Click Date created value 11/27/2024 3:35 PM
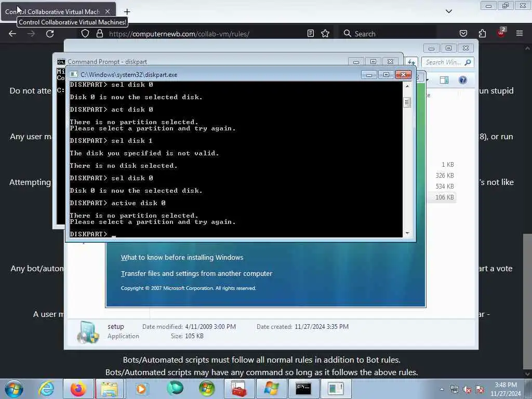Image resolution: width=532 pixels, height=399 pixels. point(321,327)
